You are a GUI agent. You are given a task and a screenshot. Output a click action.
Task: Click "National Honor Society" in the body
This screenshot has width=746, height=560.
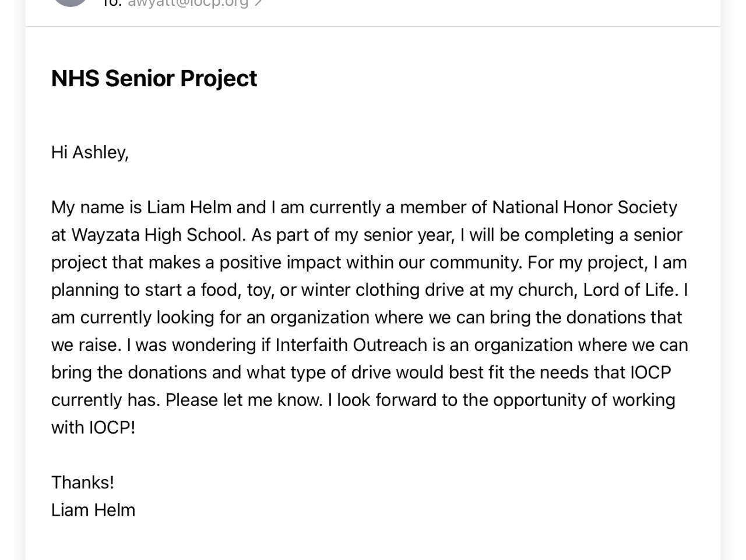tap(585, 207)
